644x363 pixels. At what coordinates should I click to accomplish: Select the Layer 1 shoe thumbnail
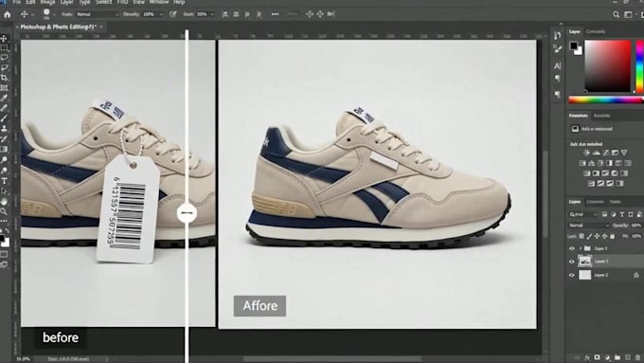click(x=585, y=261)
